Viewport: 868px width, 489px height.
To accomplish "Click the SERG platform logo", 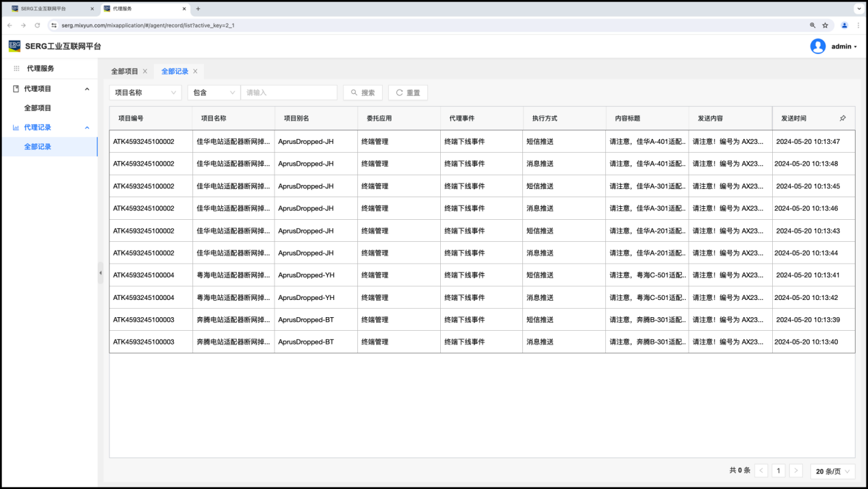I will click(x=14, y=46).
